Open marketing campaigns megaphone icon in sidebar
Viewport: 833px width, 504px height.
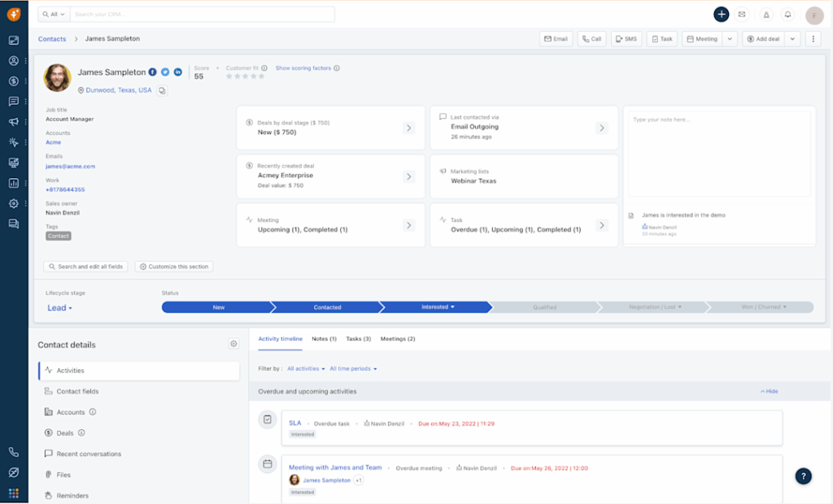tap(14, 122)
